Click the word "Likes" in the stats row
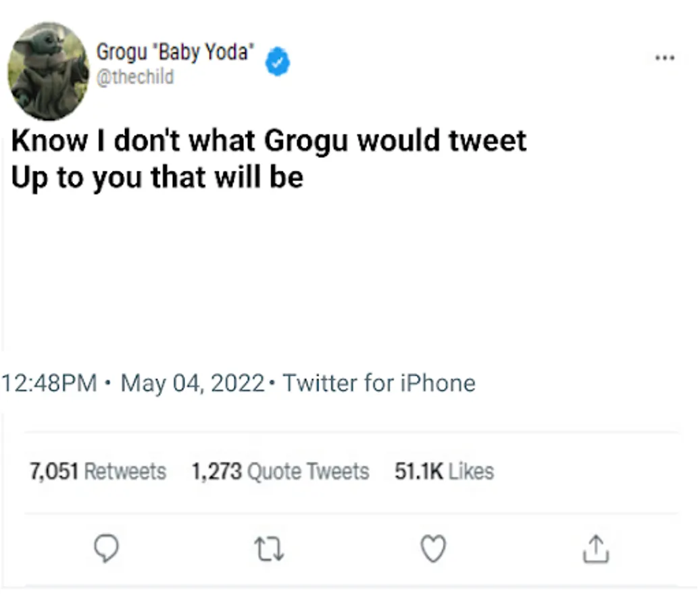Screen dimensions: 700x608 471,471
